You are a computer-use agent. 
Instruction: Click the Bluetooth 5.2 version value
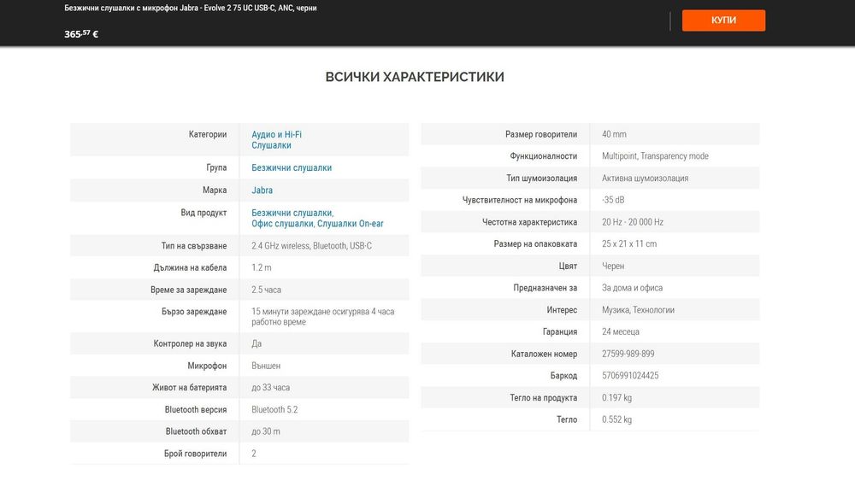(274, 409)
